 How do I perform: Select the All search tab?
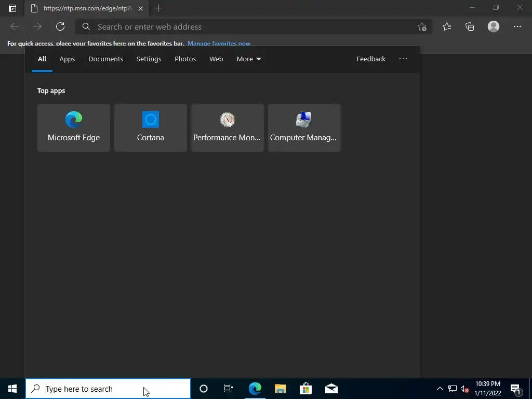pyautogui.click(x=42, y=59)
